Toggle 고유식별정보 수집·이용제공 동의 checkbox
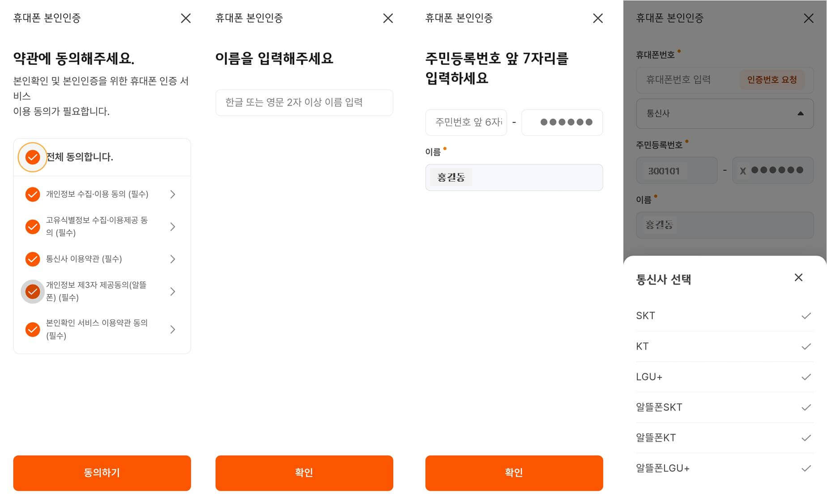 click(x=32, y=227)
